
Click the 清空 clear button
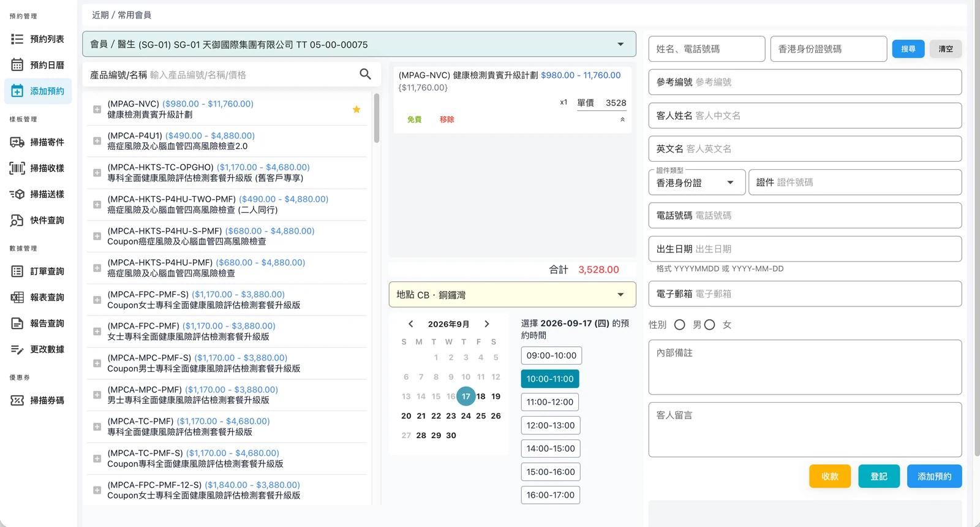[946, 49]
